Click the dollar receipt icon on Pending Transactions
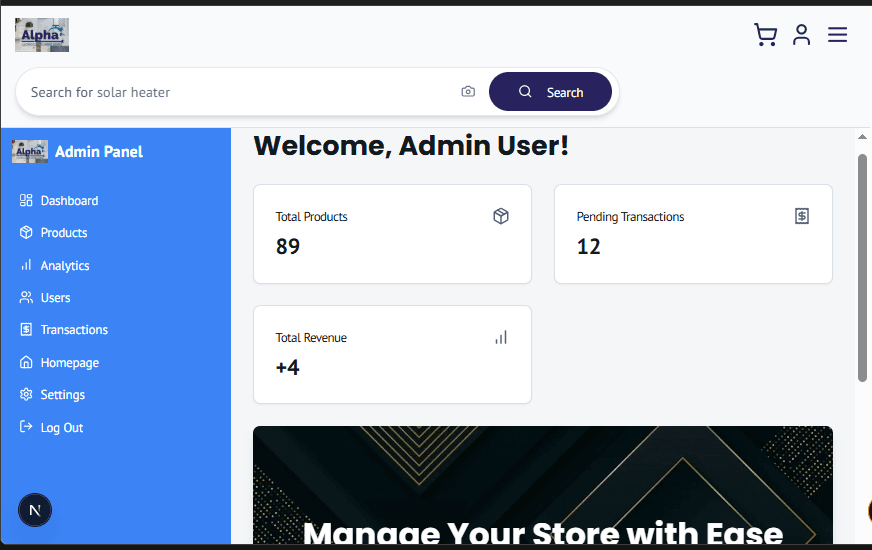This screenshot has width=872, height=550. 802,216
